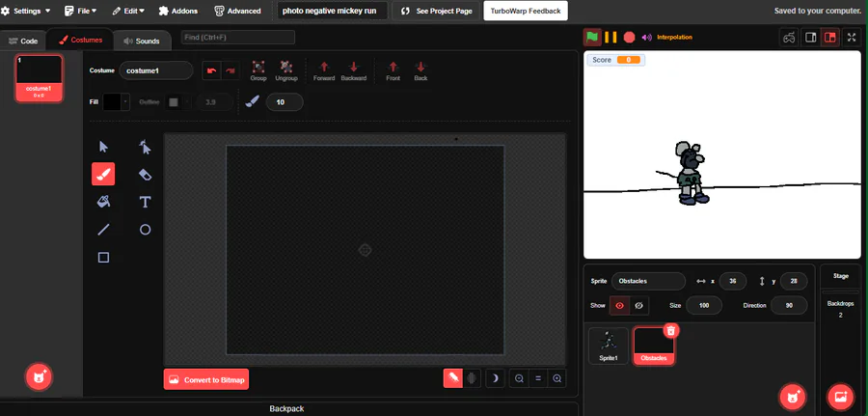868x416 pixels.
Task: Open the Fill color dropdown
Action: tap(117, 102)
